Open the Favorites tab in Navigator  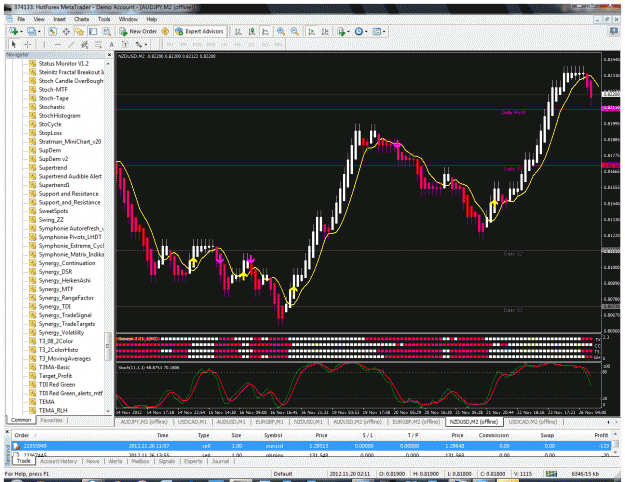(x=51, y=420)
